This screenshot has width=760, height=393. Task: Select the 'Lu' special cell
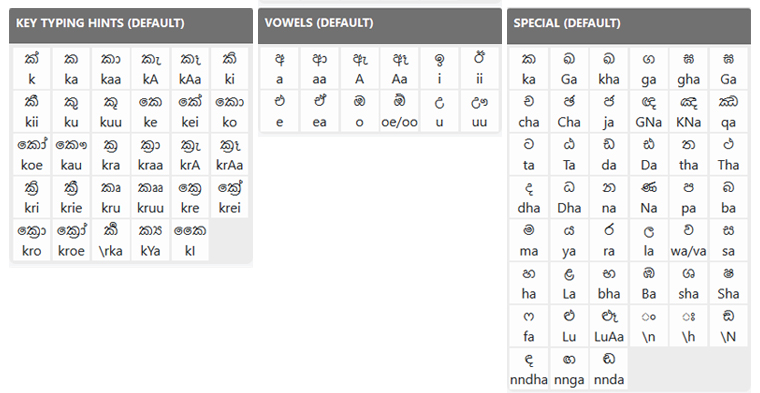click(x=569, y=326)
